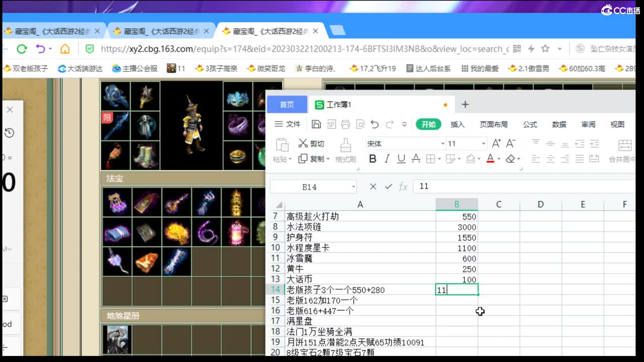Increase font size with A+ icon
644x362 pixels.
[496, 143]
